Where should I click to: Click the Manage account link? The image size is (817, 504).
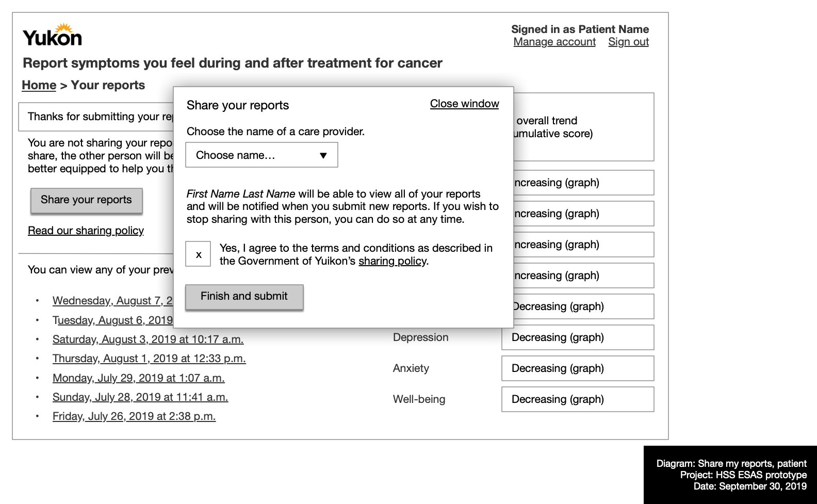(554, 42)
